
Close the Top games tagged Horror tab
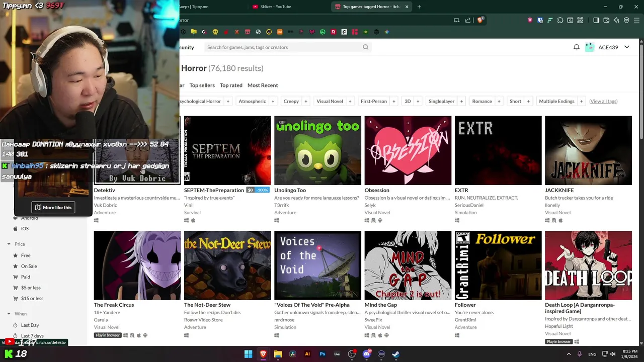407,7
